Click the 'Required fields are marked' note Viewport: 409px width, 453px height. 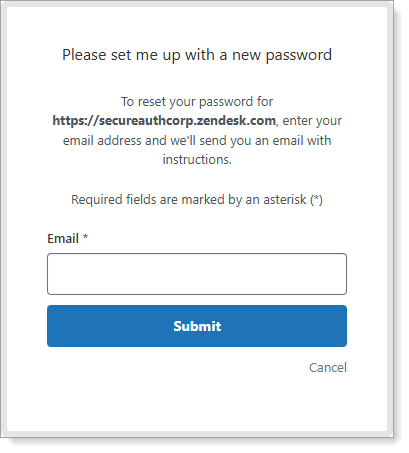click(x=197, y=199)
